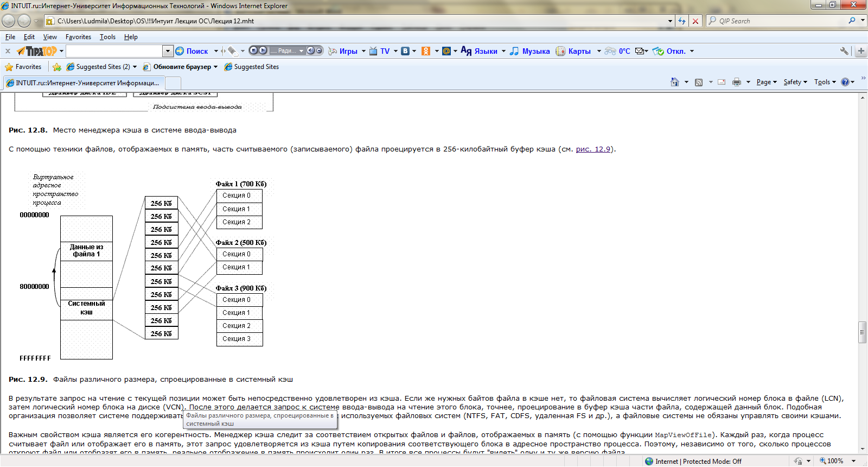Open toolbar settings wrench icon
Image resolution: width=868 pixels, height=467 pixels.
(844, 51)
